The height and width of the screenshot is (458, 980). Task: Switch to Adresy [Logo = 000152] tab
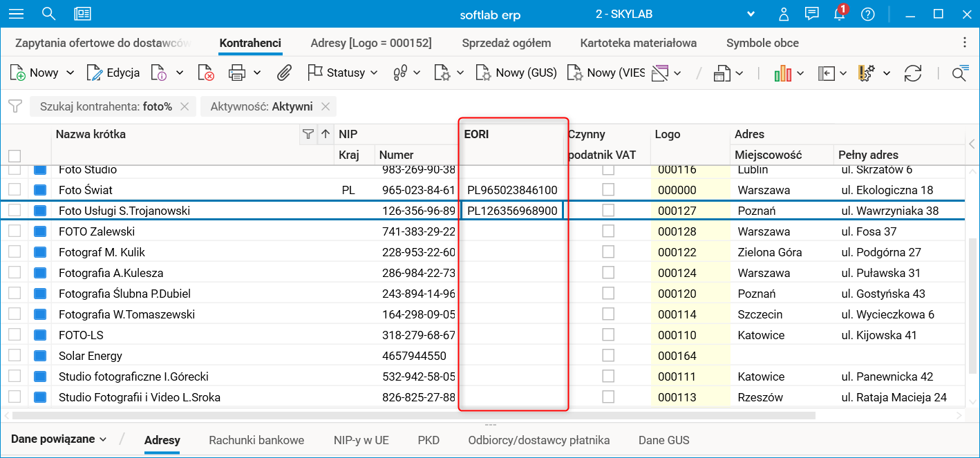371,43
